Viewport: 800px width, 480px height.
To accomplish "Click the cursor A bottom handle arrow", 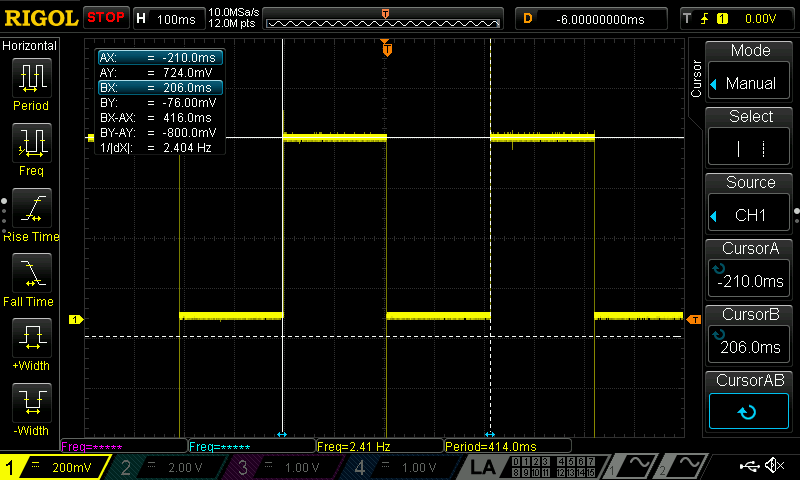I will coord(282,435).
